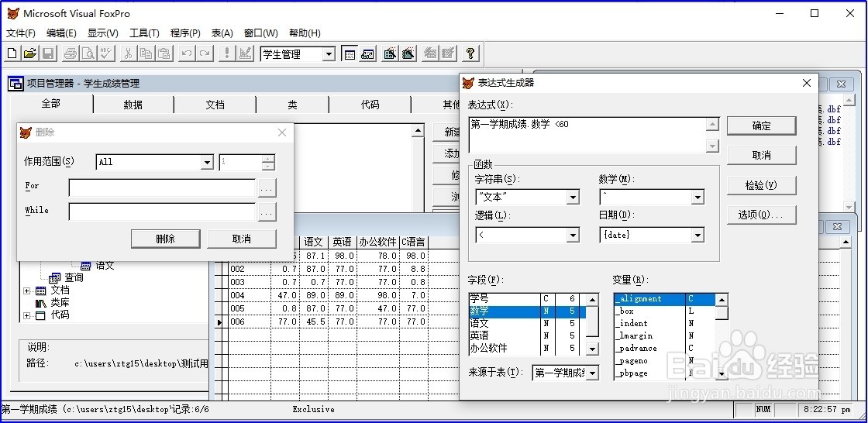Toggle the Command Window toolbar icon
Screen dimensions: 868x423
pyautogui.click(x=350, y=53)
